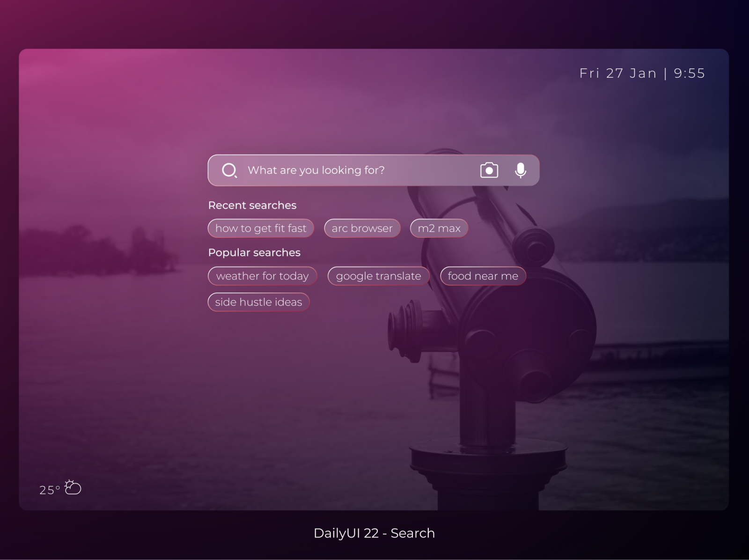Click the placeholder text in the search bar

click(x=317, y=170)
